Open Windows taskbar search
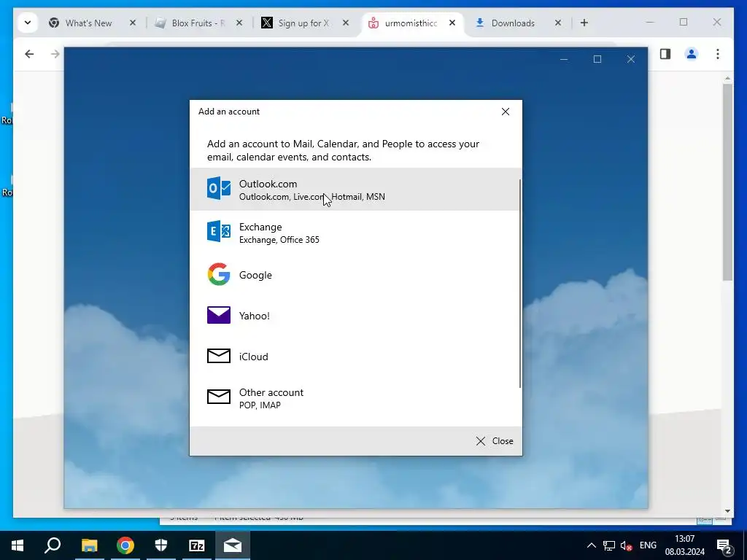Screen dimensions: 747x560 53,545
